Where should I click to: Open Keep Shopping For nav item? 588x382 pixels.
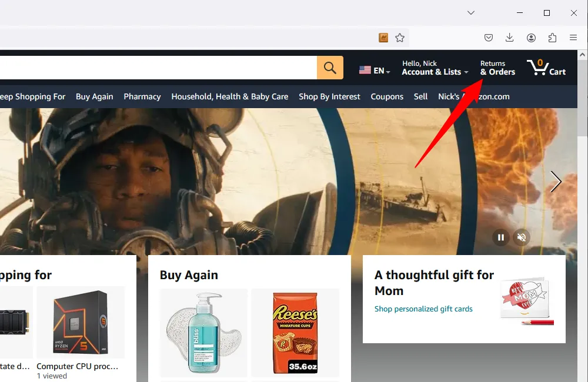tap(32, 97)
